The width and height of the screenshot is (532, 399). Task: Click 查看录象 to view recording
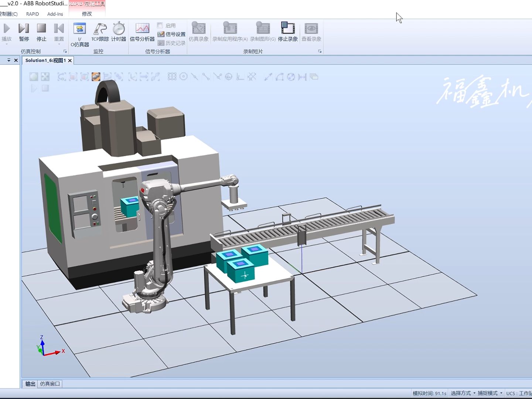[311, 31]
